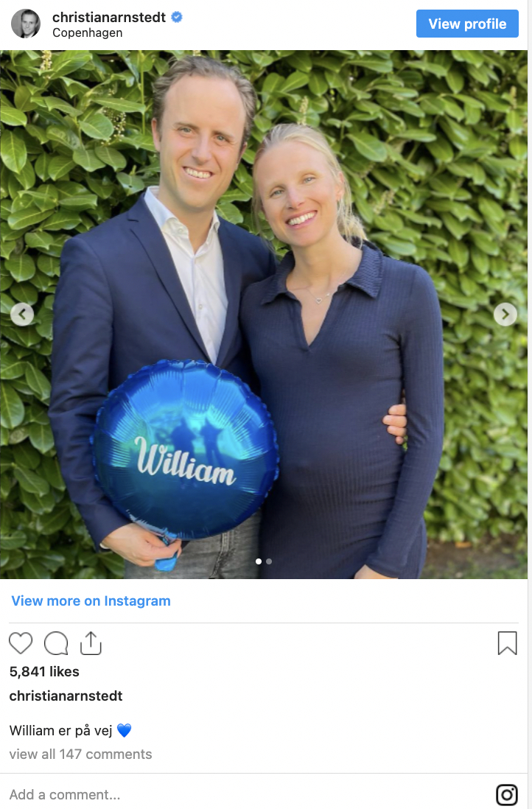532x809 pixels.
Task: Open christianarnstedt name above the caption
Action: coord(66,696)
